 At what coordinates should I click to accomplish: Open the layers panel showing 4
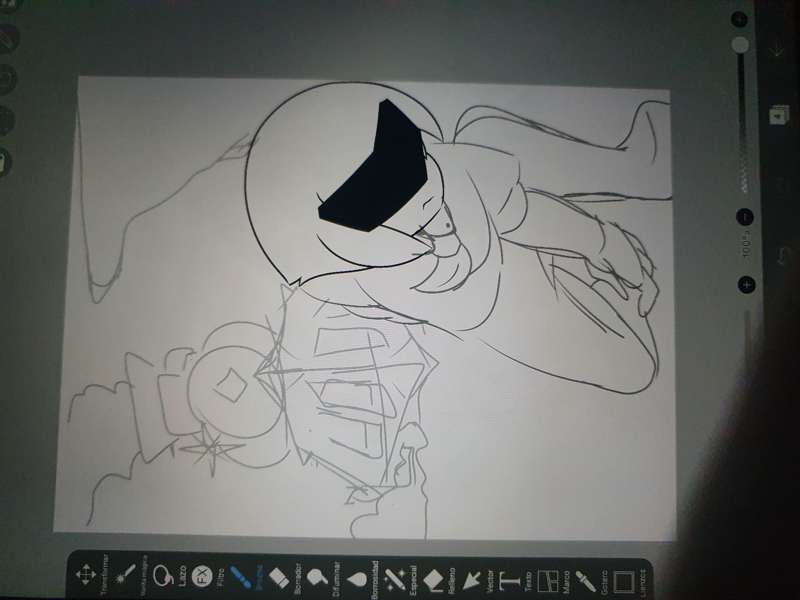776,115
